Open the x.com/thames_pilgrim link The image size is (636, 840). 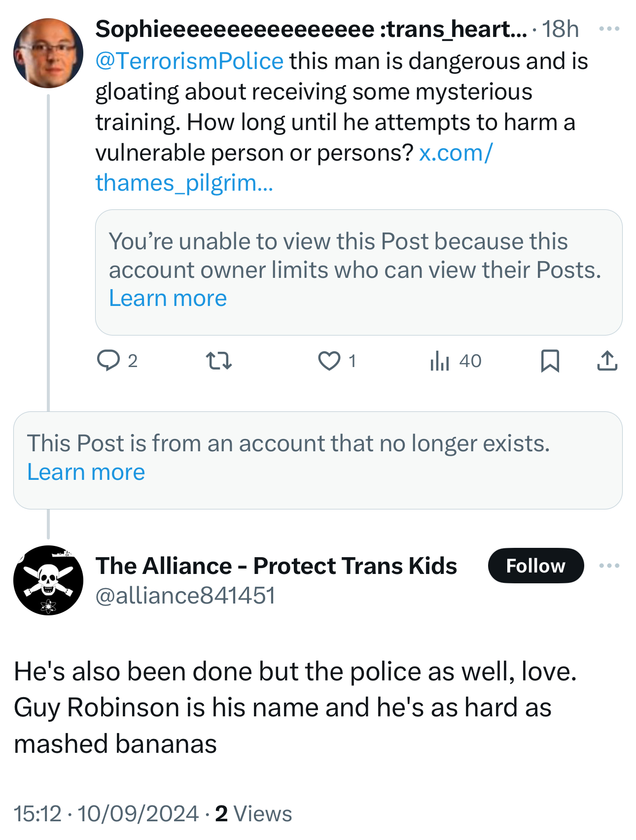pyautogui.click(x=184, y=183)
